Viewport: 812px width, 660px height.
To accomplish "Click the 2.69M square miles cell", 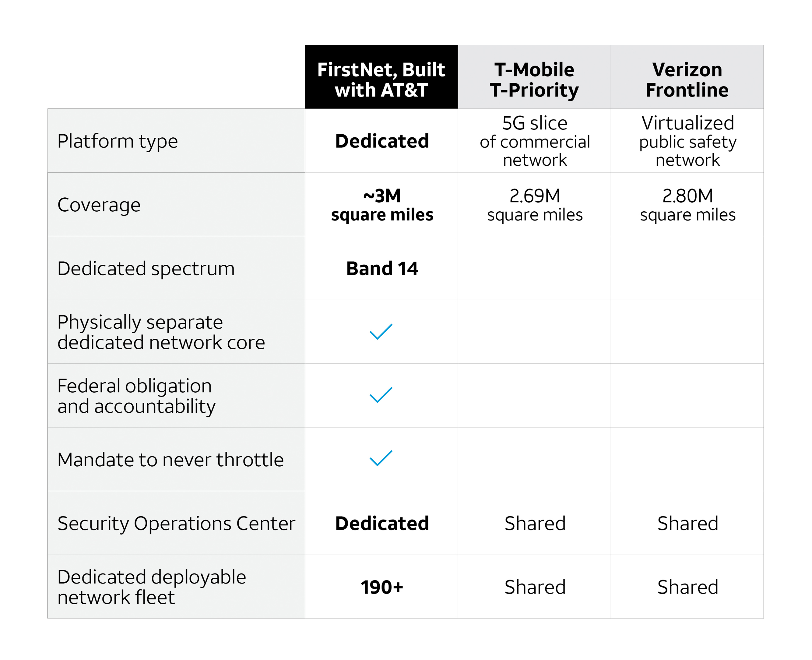I will tap(535, 205).
